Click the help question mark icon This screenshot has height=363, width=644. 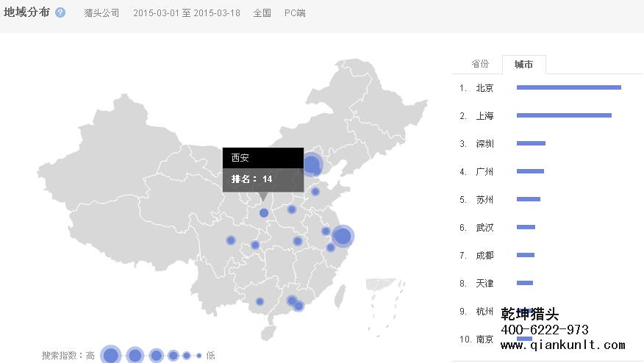(x=60, y=13)
